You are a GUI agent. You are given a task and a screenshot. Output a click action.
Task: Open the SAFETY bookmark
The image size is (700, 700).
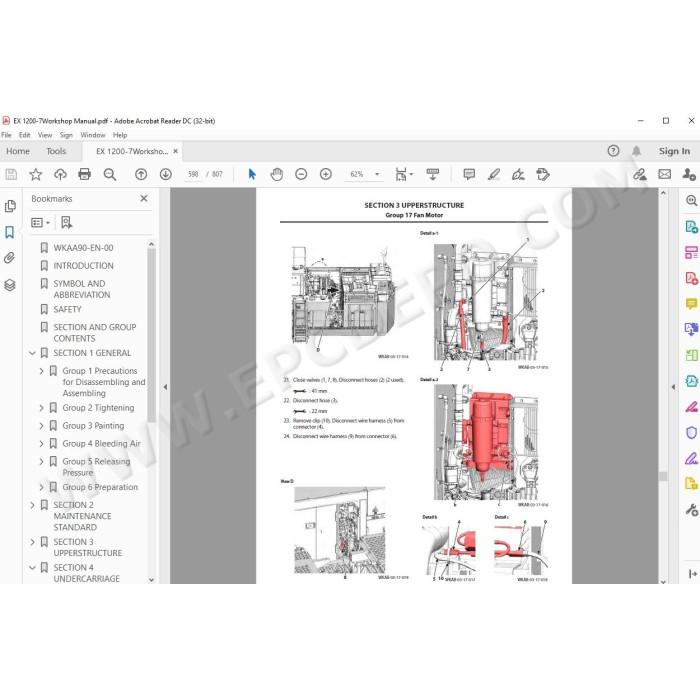tap(67, 309)
